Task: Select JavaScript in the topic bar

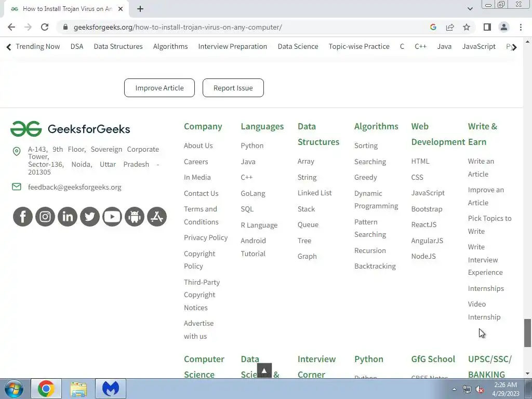Action: 478,46
